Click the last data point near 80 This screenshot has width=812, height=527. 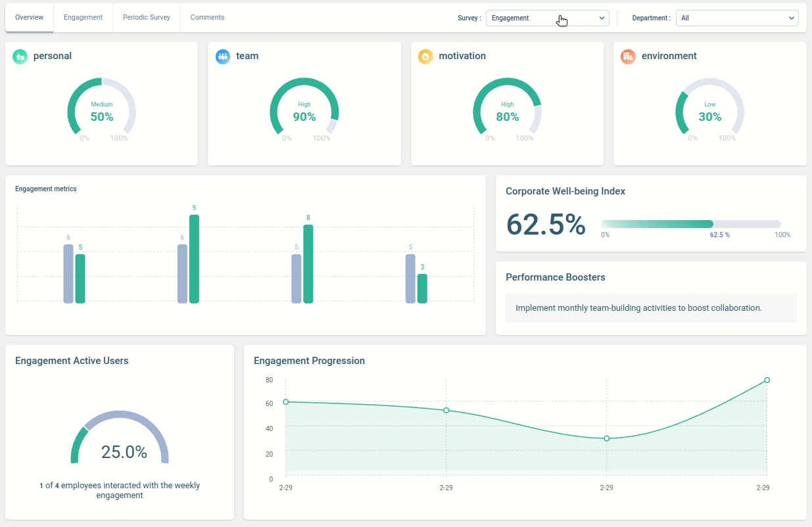[x=767, y=380]
